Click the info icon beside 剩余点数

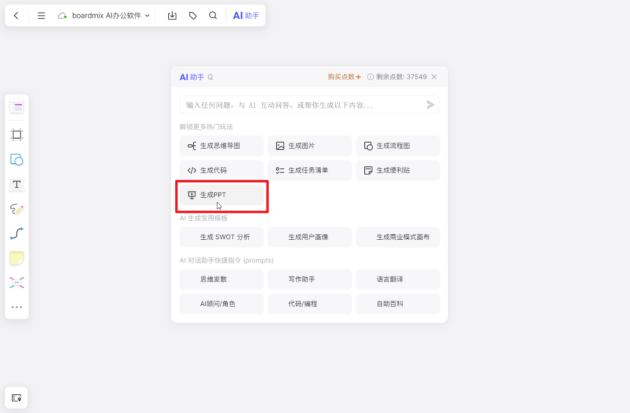pyautogui.click(x=370, y=77)
